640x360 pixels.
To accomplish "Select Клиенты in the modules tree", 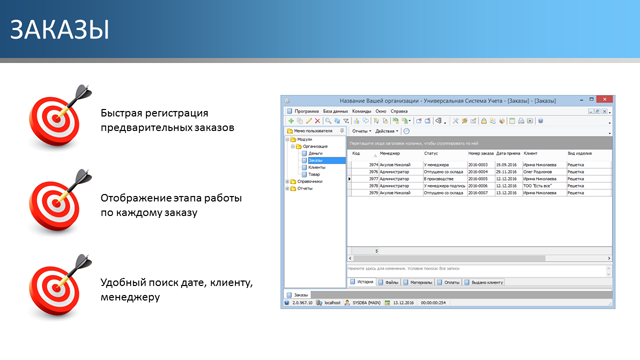I will [317, 167].
